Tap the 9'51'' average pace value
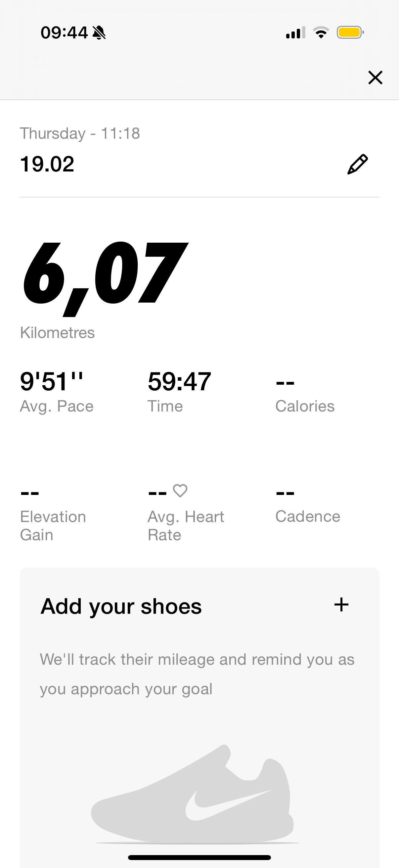399x868 pixels. (52, 381)
